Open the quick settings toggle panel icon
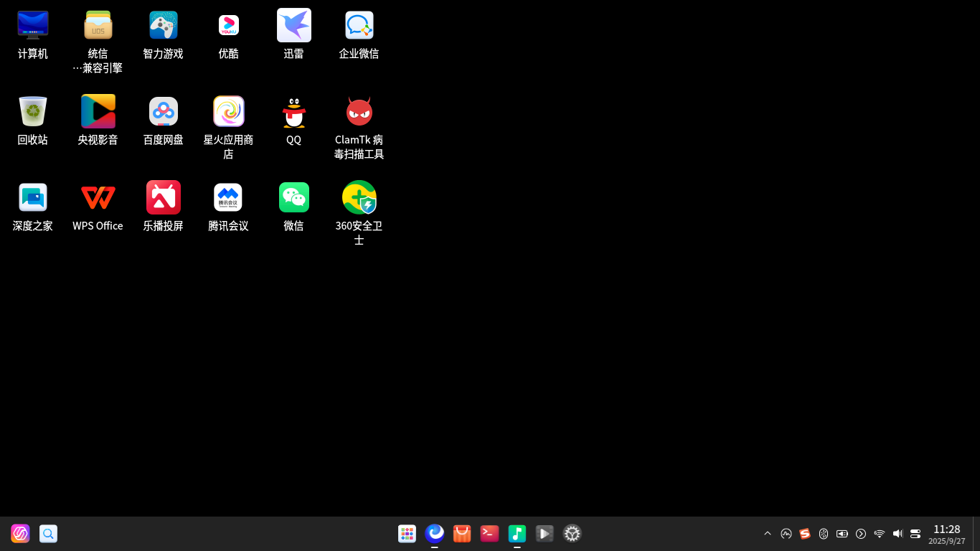 [x=915, y=534]
